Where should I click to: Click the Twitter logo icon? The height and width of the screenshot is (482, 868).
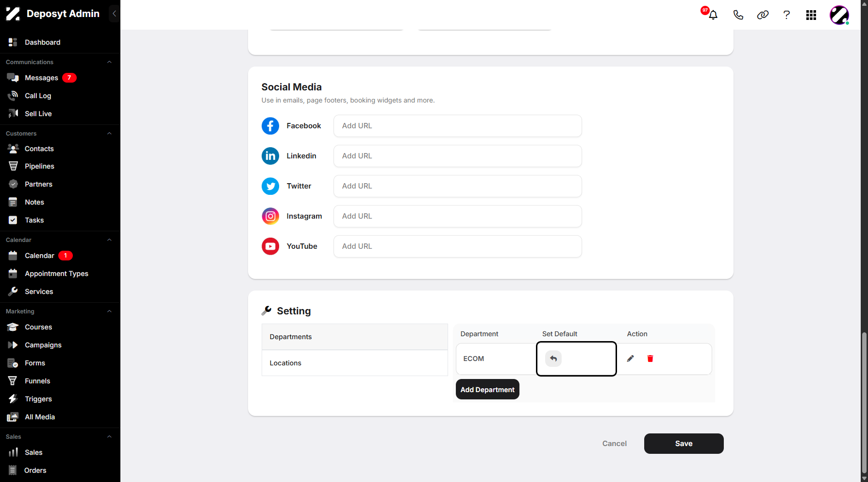click(x=270, y=186)
